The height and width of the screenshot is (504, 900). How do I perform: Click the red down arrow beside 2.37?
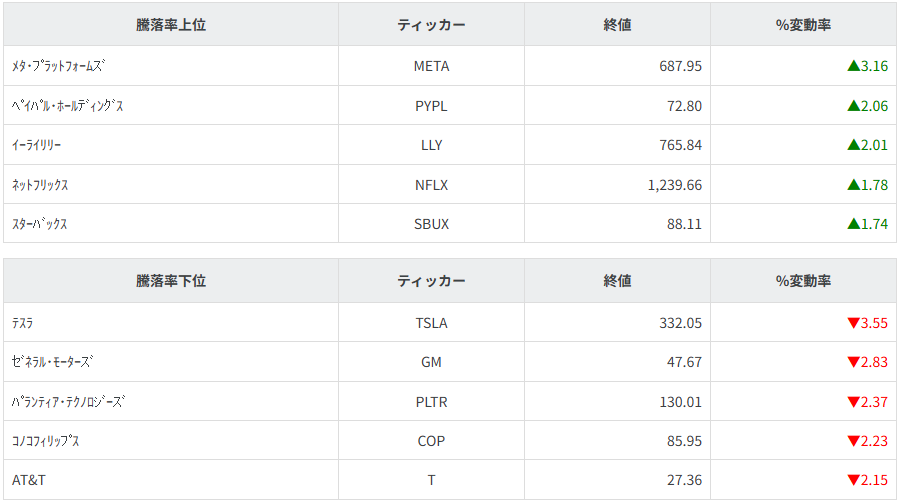click(853, 402)
